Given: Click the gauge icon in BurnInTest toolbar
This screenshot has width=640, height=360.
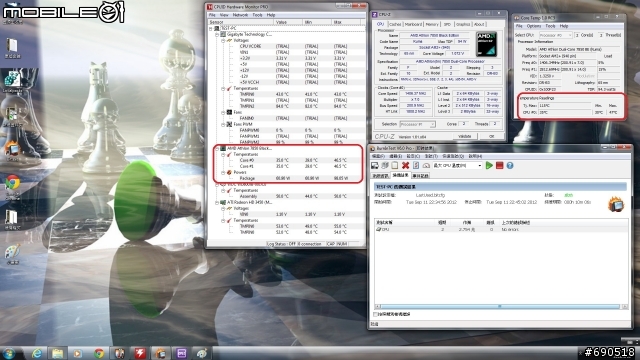Looking at the screenshot, I should point(426,165).
